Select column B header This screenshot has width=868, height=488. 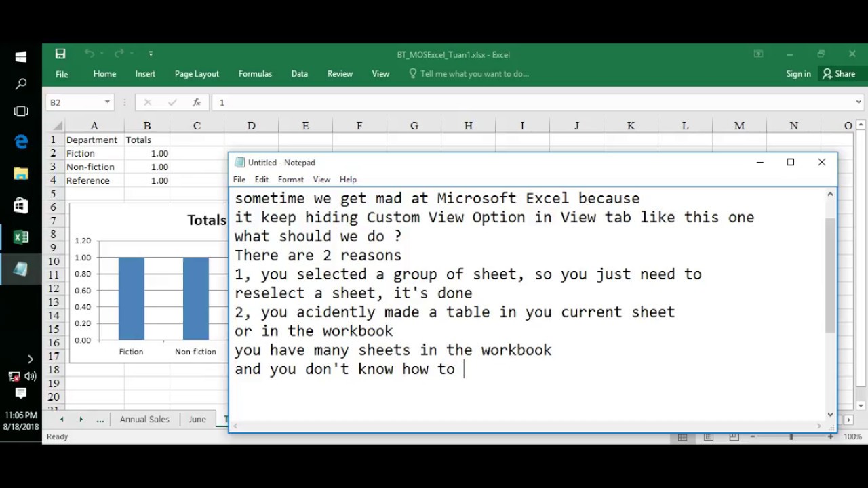(147, 125)
